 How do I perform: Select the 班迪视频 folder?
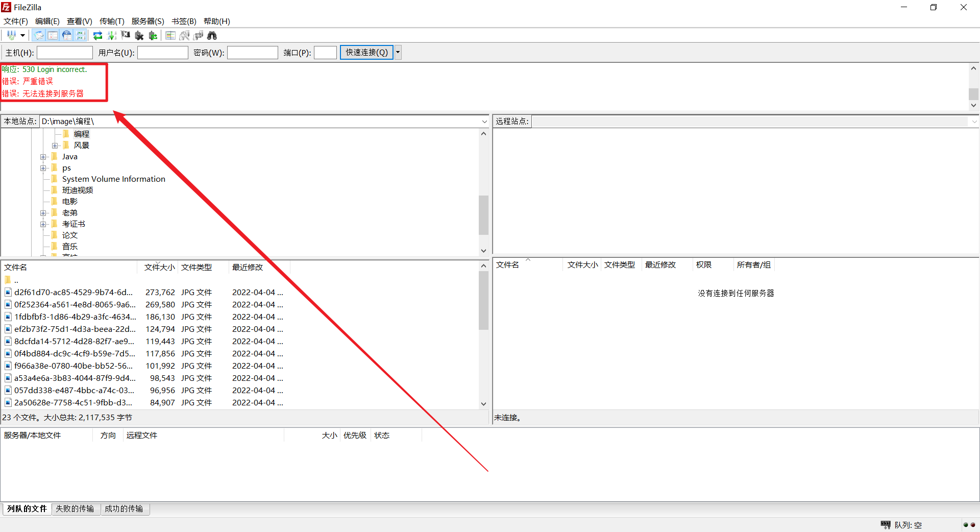coord(78,190)
